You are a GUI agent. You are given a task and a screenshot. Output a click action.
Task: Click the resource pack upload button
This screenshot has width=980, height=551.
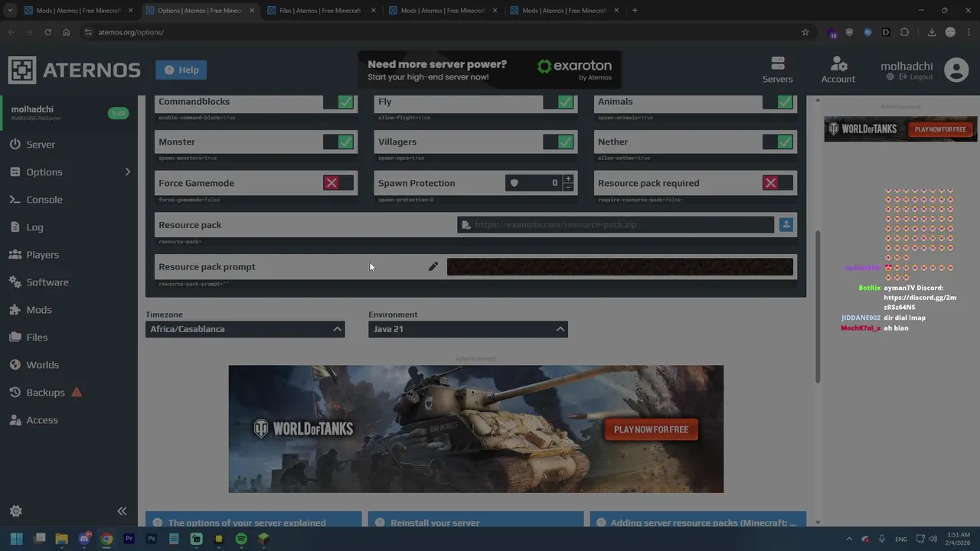(x=786, y=225)
